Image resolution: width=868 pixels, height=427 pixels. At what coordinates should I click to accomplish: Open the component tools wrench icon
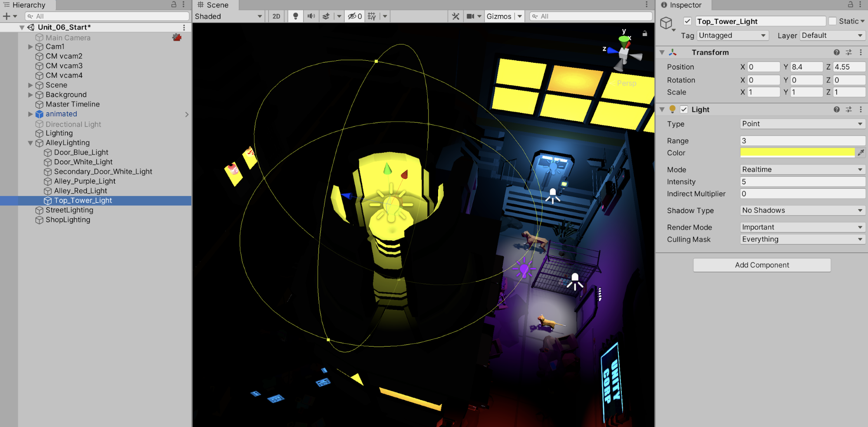coord(455,16)
